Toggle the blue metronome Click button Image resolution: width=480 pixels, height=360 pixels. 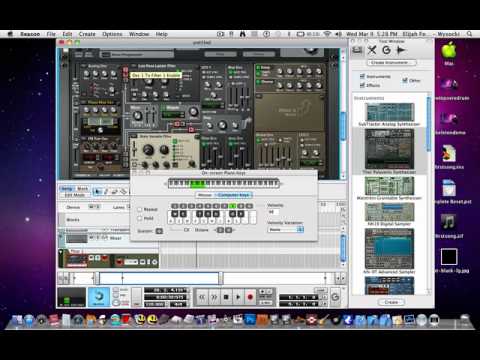pos(99,297)
